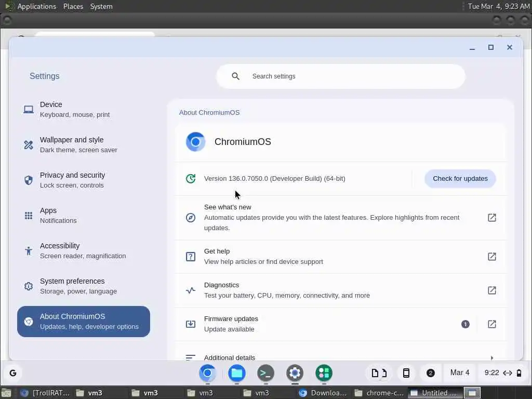Viewport: 532px width, 399px height.
Task: Open See what's new external link icon
Action: (492, 218)
